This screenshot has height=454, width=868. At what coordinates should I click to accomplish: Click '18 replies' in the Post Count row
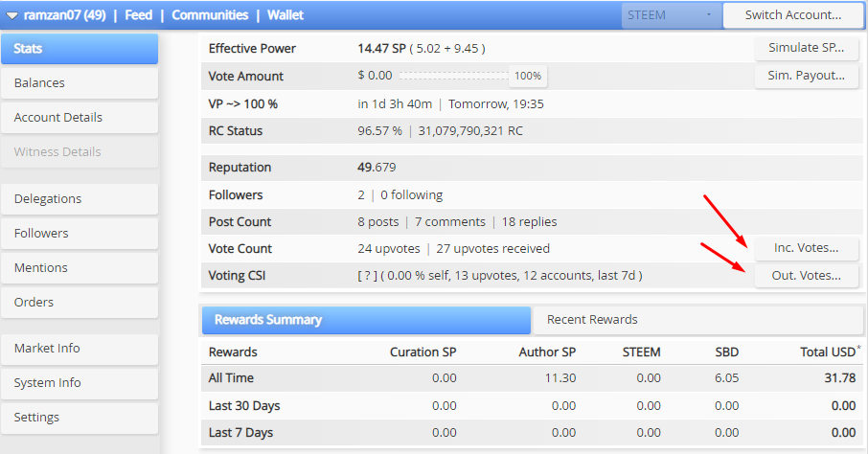point(529,222)
